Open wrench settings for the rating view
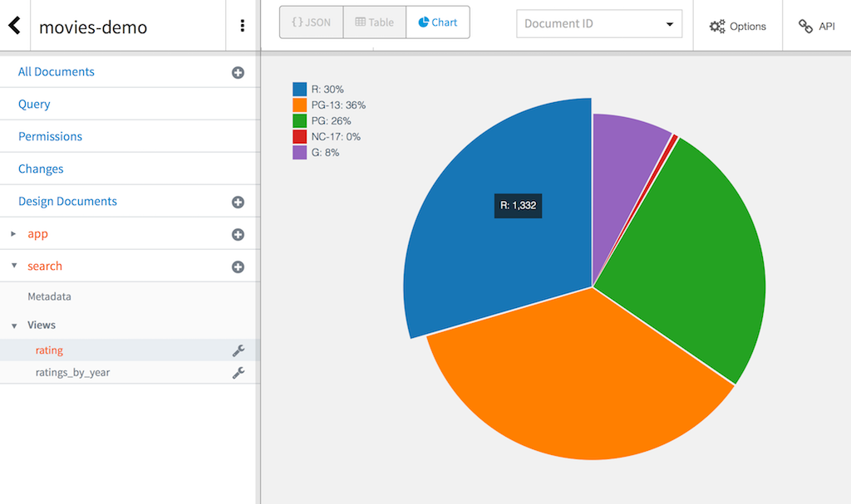The width and height of the screenshot is (851, 504). click(x=239, y=350)
